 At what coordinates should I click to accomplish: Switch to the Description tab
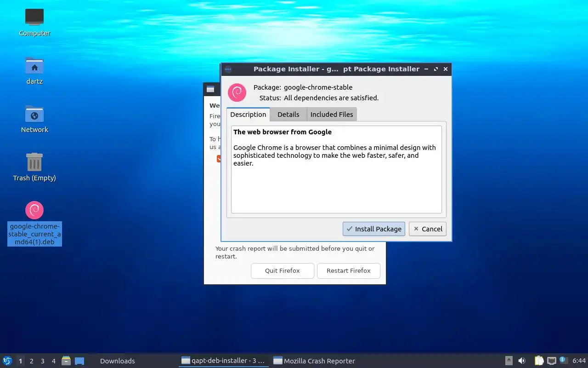(x=248, y=114)
